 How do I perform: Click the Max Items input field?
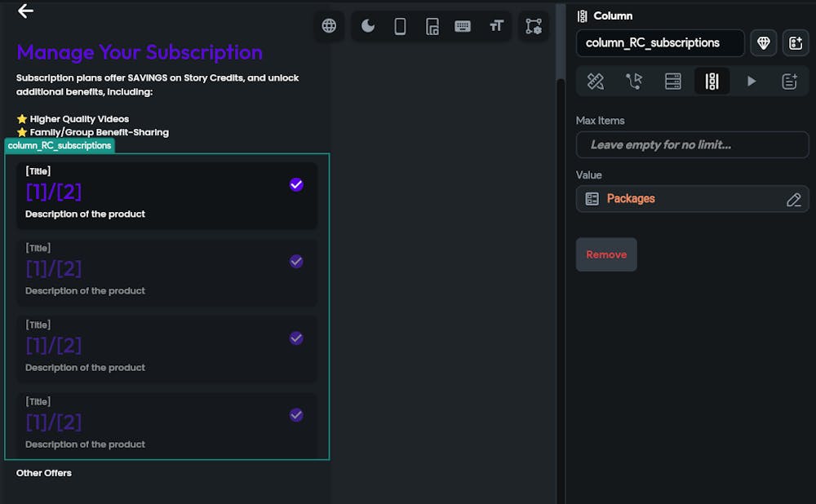click(692, 145)
